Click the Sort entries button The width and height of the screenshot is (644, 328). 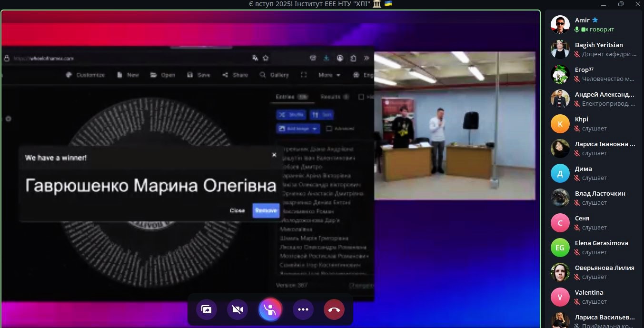click(x=321, y=115)
